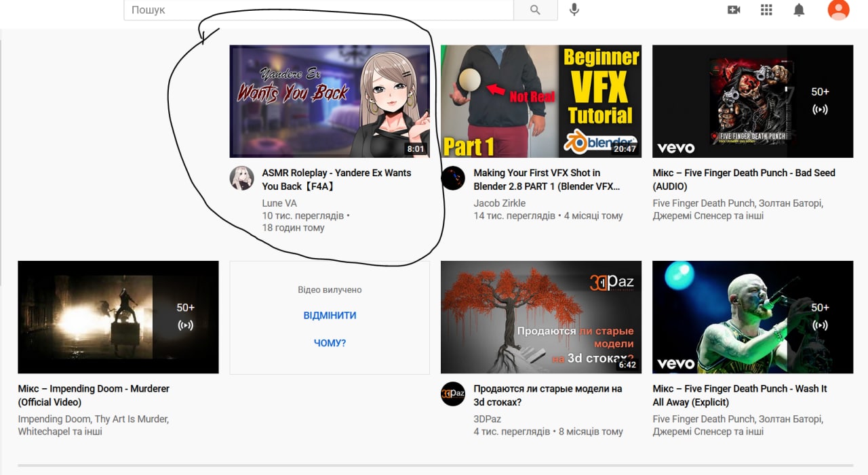
Task: Click '14 тис. переглядів • 4 місяці тому' text
Action: click(548, 215)
